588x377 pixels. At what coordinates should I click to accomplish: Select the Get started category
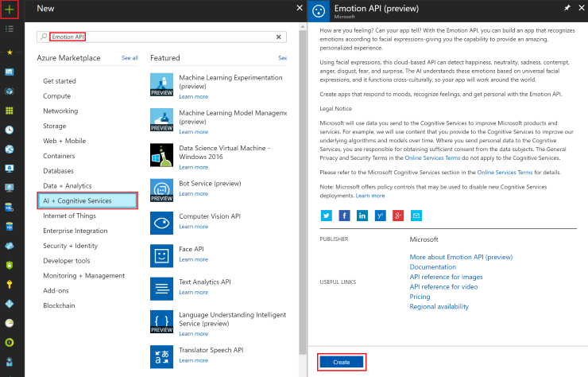click(x=60, y=81)
